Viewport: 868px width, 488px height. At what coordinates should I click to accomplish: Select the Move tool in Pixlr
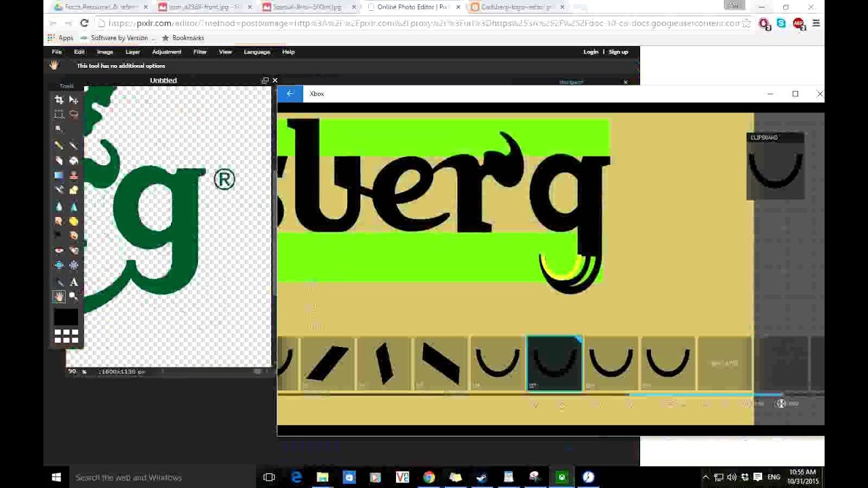click(73, 100)
